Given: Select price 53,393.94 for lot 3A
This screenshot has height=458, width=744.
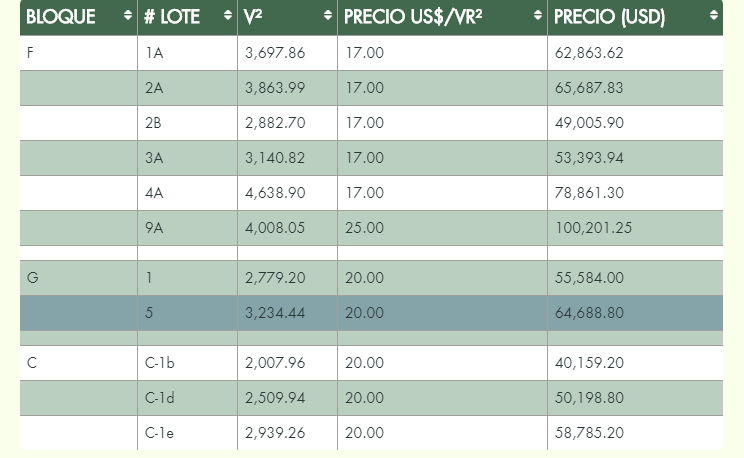Looking at the screenshot, I should pyautogui.click(x=589, y=158).
